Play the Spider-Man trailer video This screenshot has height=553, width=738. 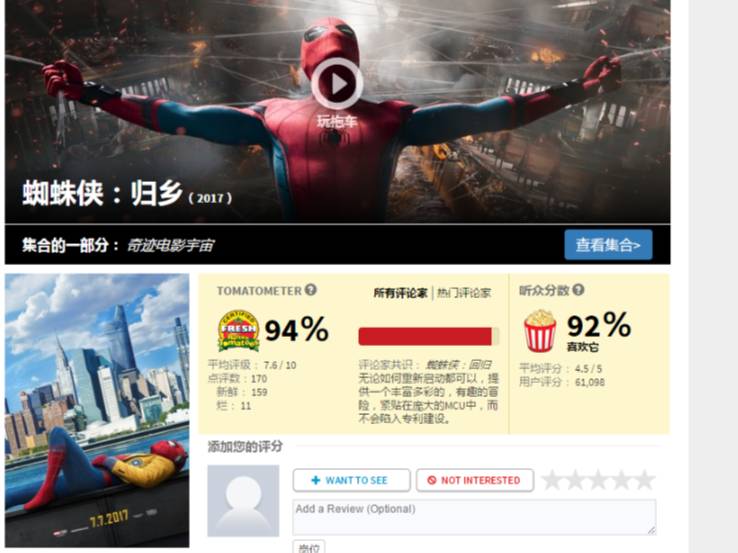click(x=337, y=84)
